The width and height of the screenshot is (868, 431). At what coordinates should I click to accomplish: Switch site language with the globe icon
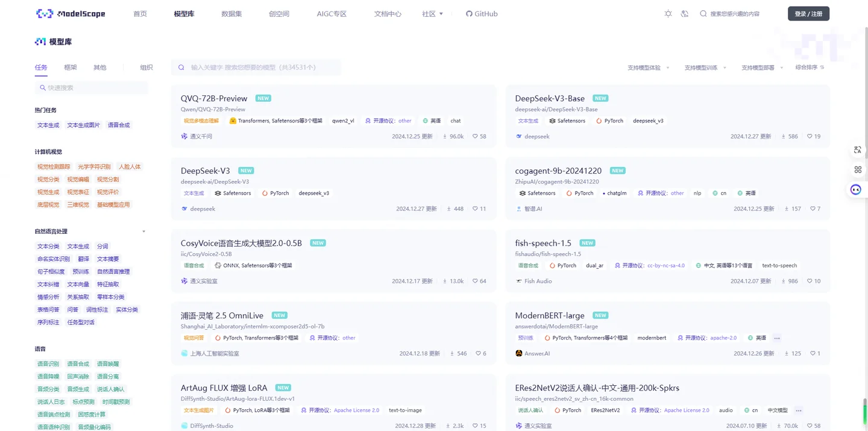tap(684, 13)
